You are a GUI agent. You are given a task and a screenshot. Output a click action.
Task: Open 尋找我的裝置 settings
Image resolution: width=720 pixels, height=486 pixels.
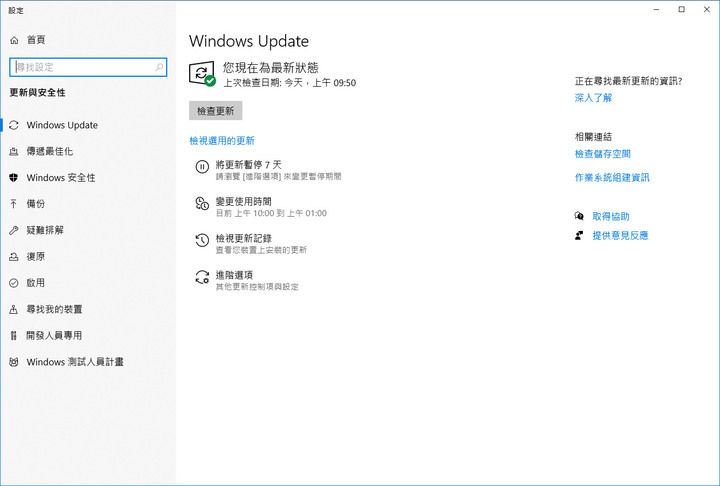[54, 309]
